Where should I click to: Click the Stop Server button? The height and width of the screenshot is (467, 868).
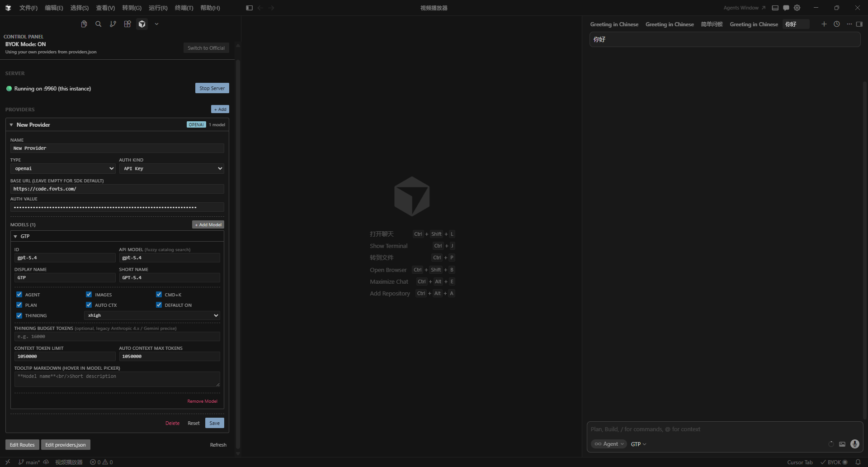click(212, 88)
